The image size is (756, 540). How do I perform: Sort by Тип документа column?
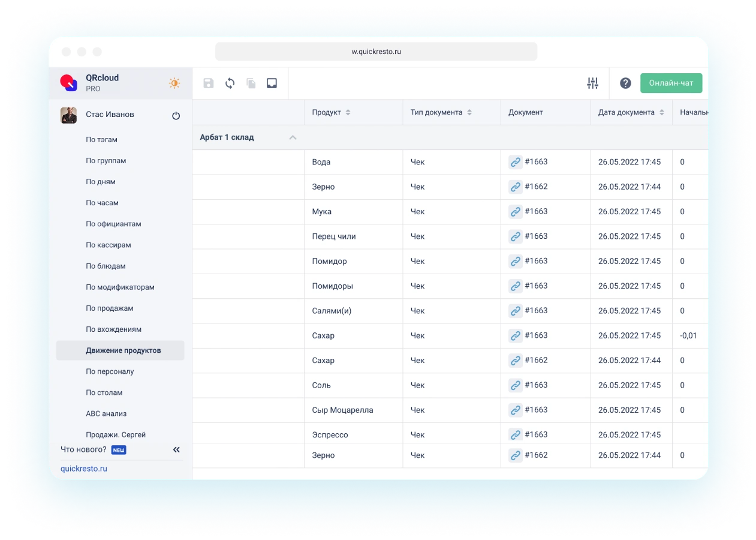click(x=469, y=112)
